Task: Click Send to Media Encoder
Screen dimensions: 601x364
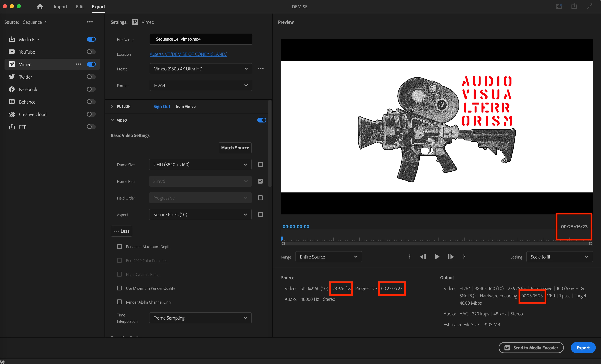Action: [x=531, y=348]
